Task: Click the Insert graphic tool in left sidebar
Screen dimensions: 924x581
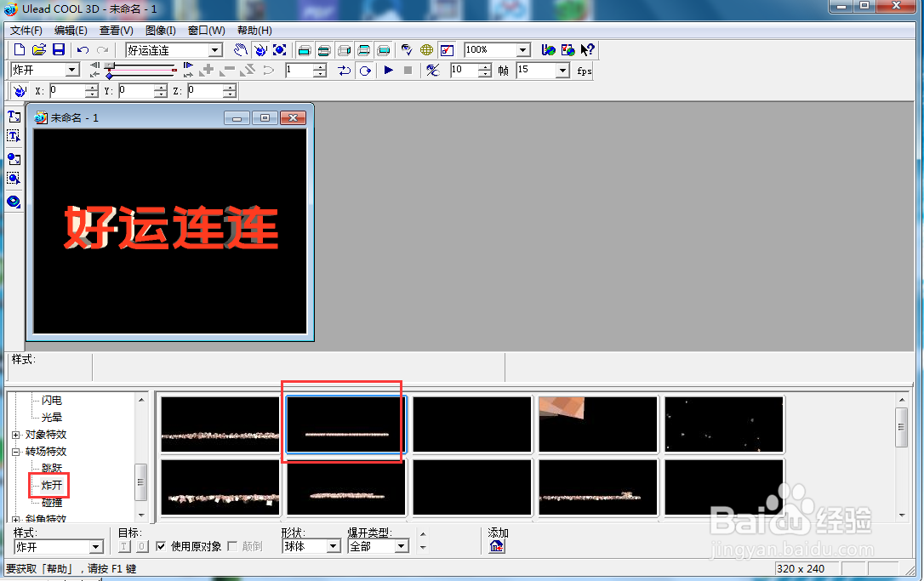Action: pos(14,159)
